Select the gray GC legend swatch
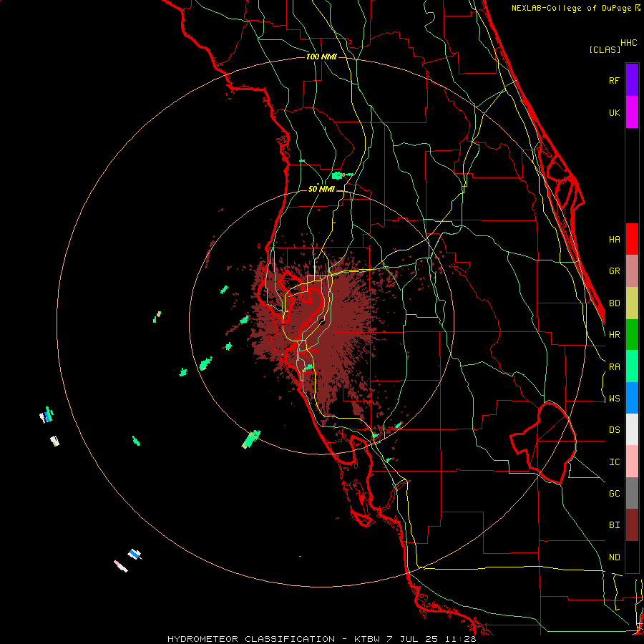The image size is (644, 644). tap(632, 493)
